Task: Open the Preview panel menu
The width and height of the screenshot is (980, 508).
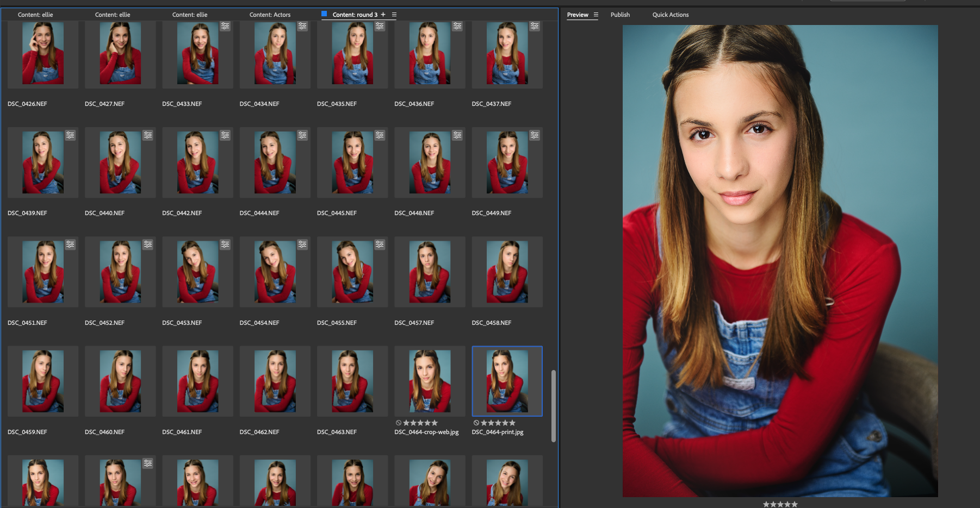Action: coord(596,15)
